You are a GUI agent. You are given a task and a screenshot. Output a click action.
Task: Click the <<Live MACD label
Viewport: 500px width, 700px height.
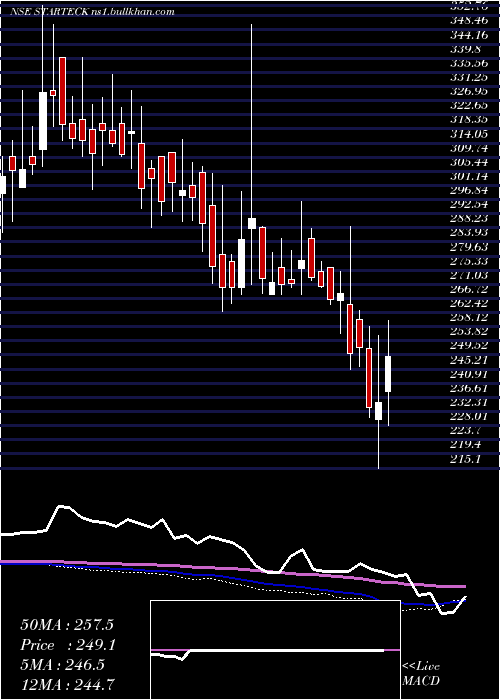coord(421,674)
